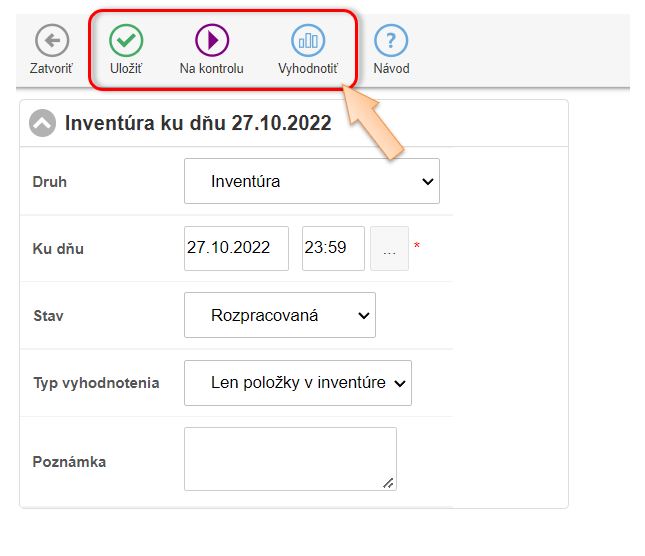Click the Uložiť label text
The image size is (645, 556).
click(x=126, y=69)
